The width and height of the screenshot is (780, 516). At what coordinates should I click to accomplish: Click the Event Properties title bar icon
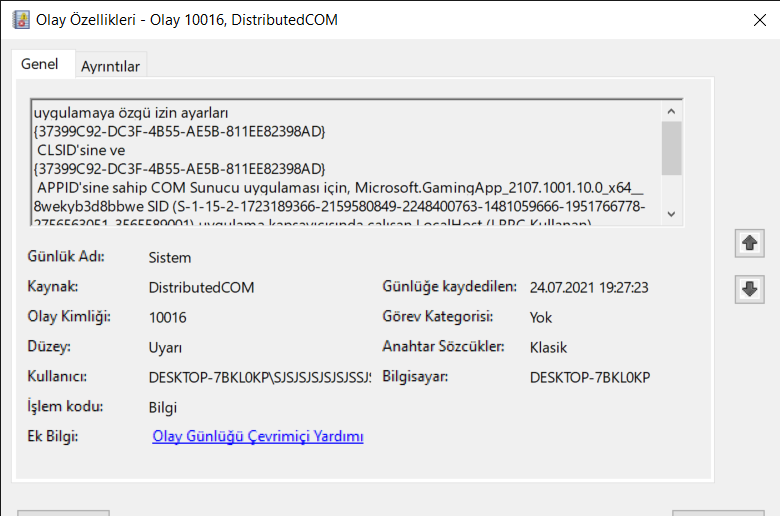[21, 19]
